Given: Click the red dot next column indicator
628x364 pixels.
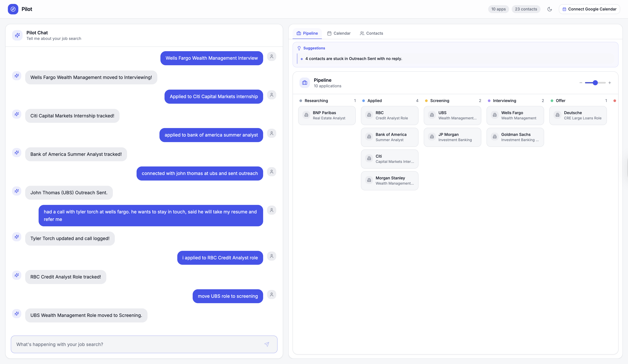Looking at the screenshot, I should click(615, 101).
